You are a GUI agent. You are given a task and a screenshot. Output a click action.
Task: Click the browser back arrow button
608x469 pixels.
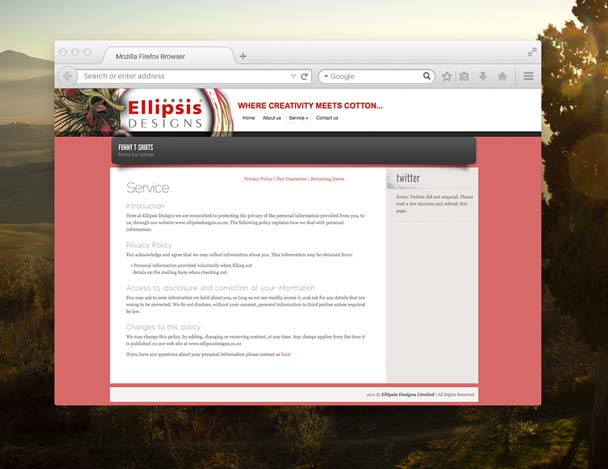coord(67,76)
